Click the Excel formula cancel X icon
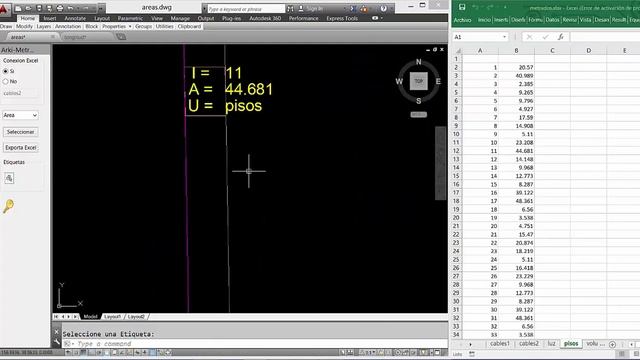The image size is (640, 360). pyautogui.click(x=529, y=37)
